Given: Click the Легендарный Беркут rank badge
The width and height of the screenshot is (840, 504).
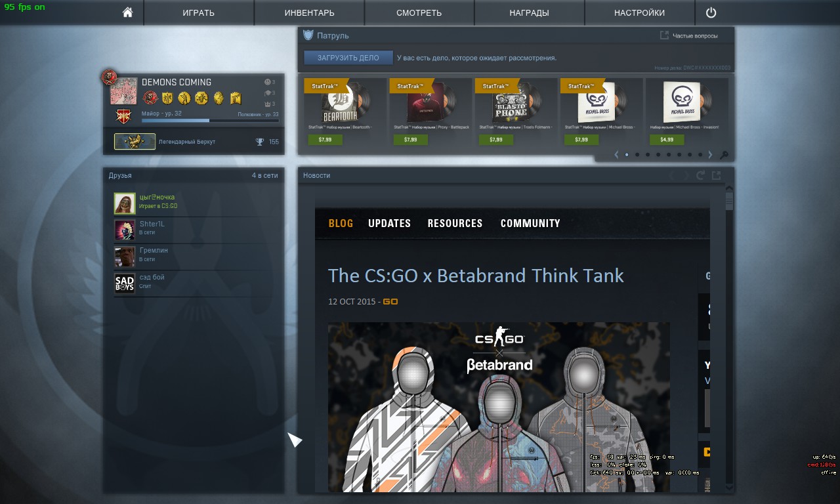Looking at the screenshot, I should click(135, 142).
